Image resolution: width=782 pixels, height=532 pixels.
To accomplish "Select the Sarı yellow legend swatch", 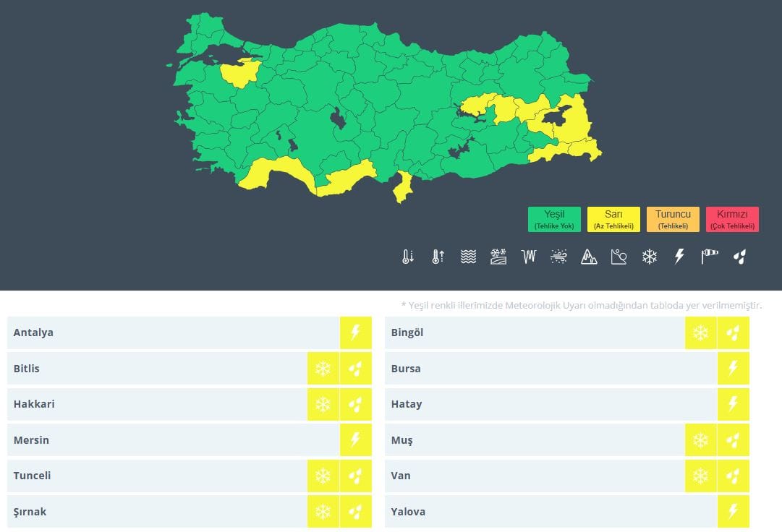I will coord(613,219).
